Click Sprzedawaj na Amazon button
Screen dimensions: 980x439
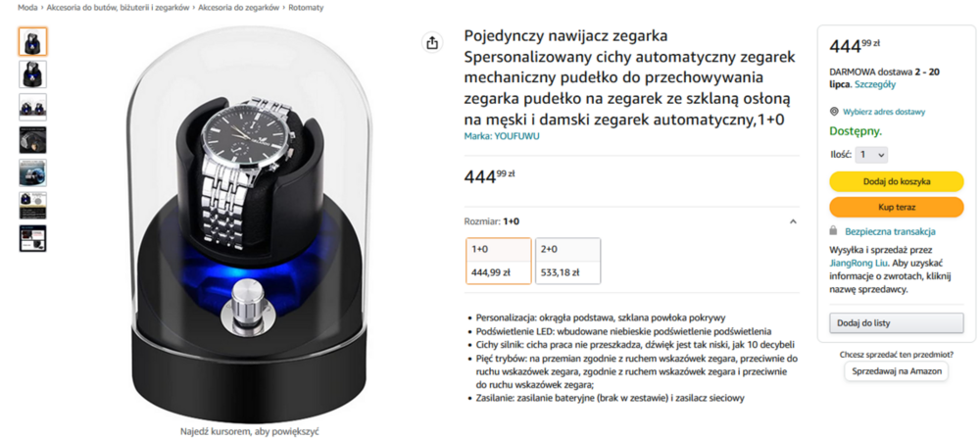click(897, 370)
